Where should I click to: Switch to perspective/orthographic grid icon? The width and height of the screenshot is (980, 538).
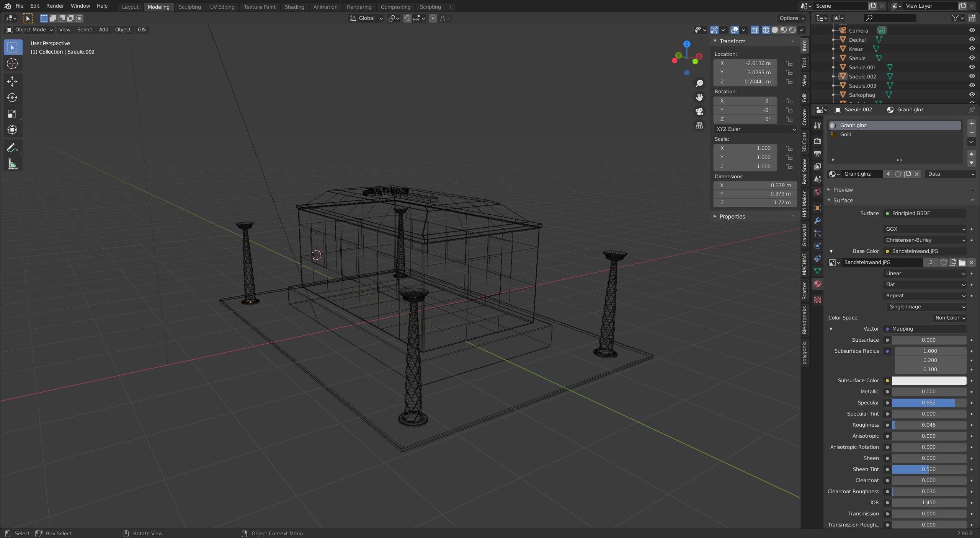coord(699,126)
